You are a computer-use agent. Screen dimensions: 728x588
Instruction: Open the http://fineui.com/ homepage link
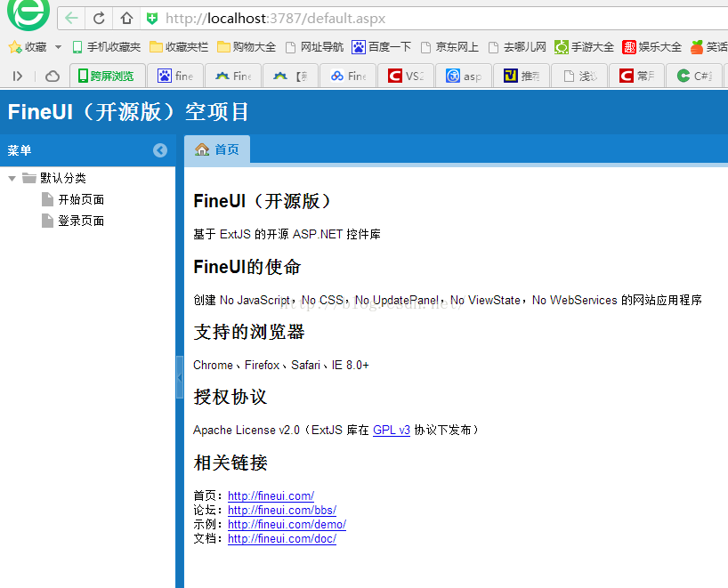tap(271, 496)
